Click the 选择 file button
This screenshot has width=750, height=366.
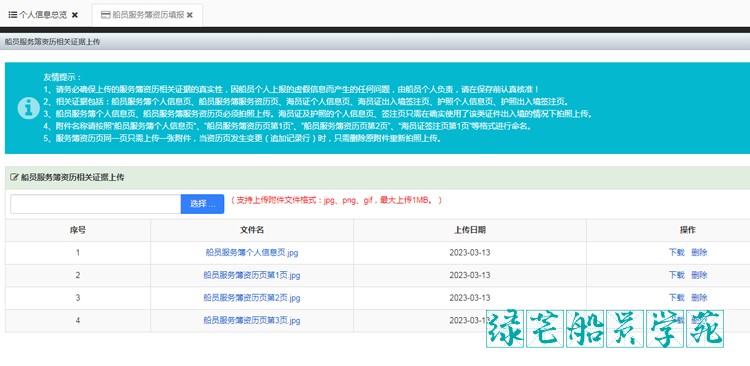202,204
